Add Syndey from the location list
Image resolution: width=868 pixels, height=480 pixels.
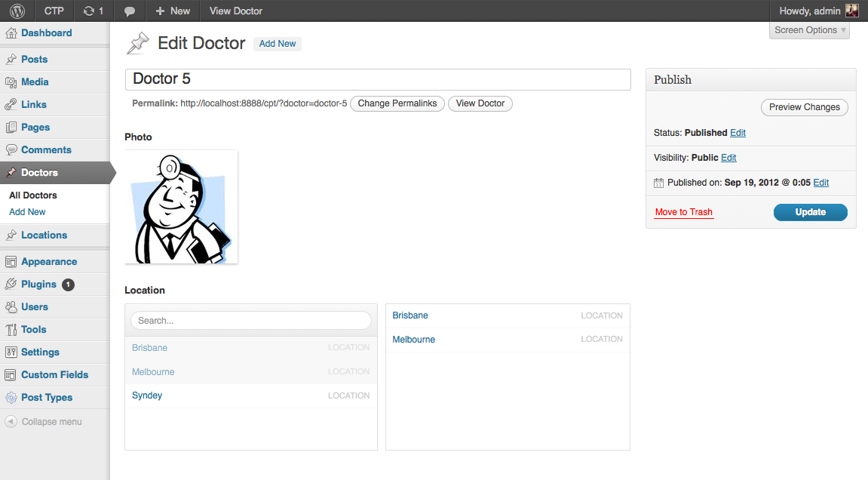click(147, 395)
